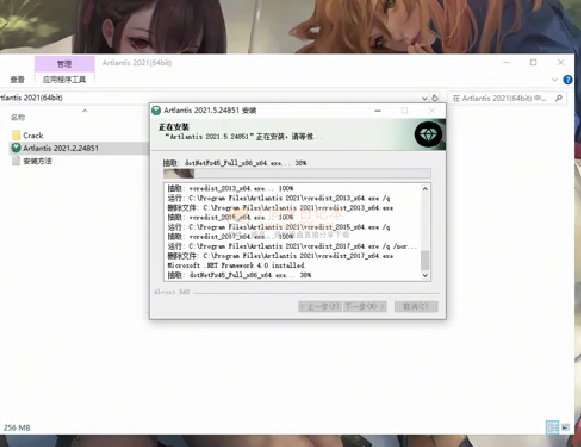The height and width of the screenshot is (447, 581).
Task: Expand the Explorer ribbon chevron
Action: (x=555, y=80)
